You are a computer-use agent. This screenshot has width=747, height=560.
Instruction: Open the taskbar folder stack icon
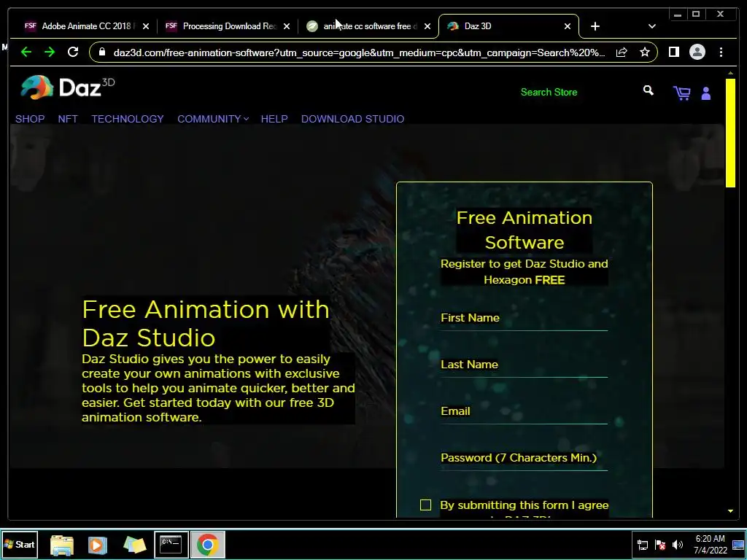coord(134,545)
